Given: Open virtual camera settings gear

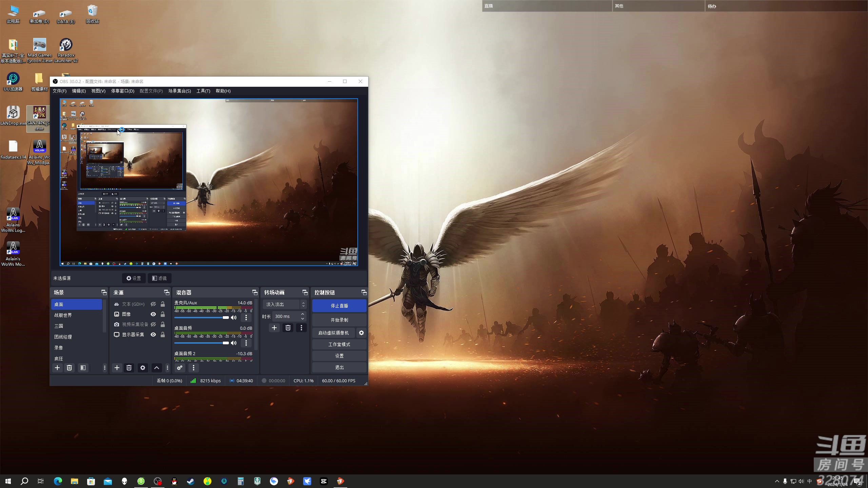Looking at the screenshot, I should pos(361,333).
